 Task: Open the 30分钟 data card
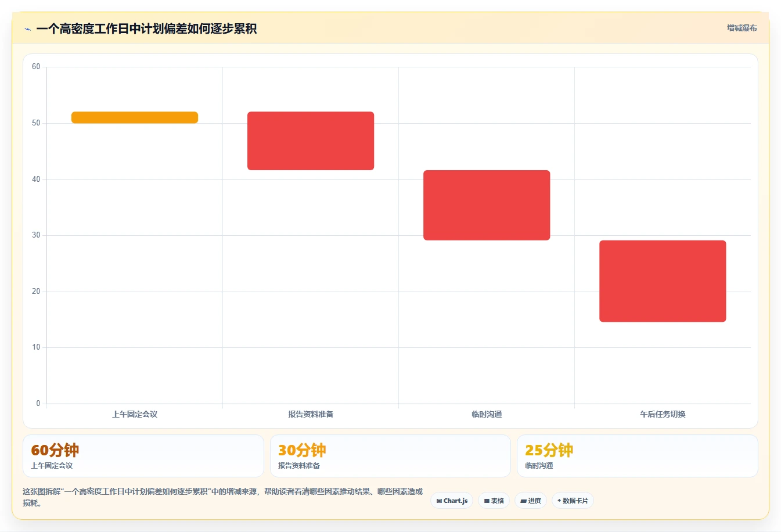[x=390, y=456]
